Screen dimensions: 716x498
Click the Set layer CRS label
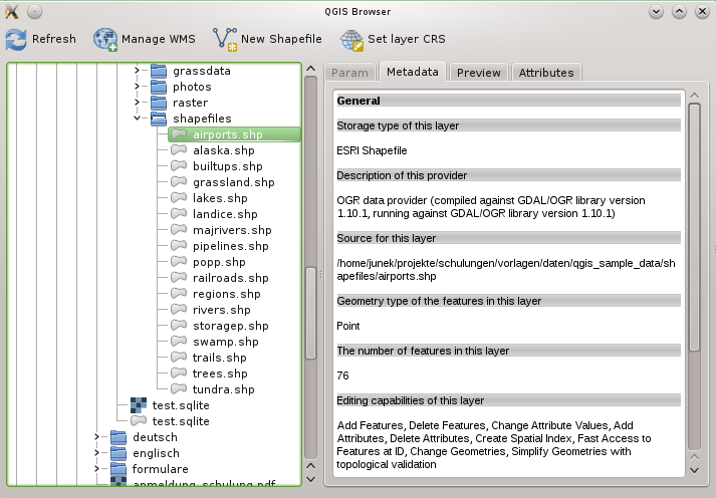tap(406, 39)
